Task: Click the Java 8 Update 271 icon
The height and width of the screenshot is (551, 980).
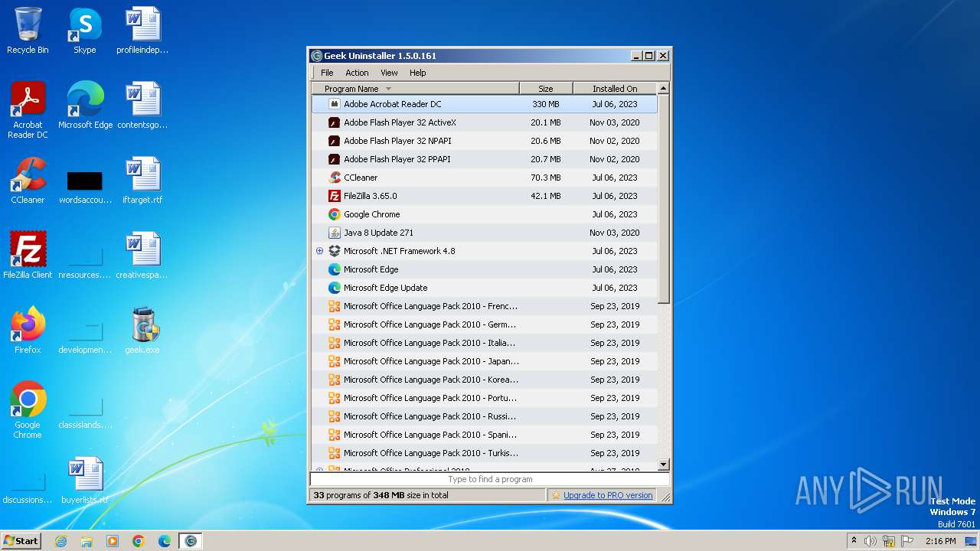Action: [334, 233]
